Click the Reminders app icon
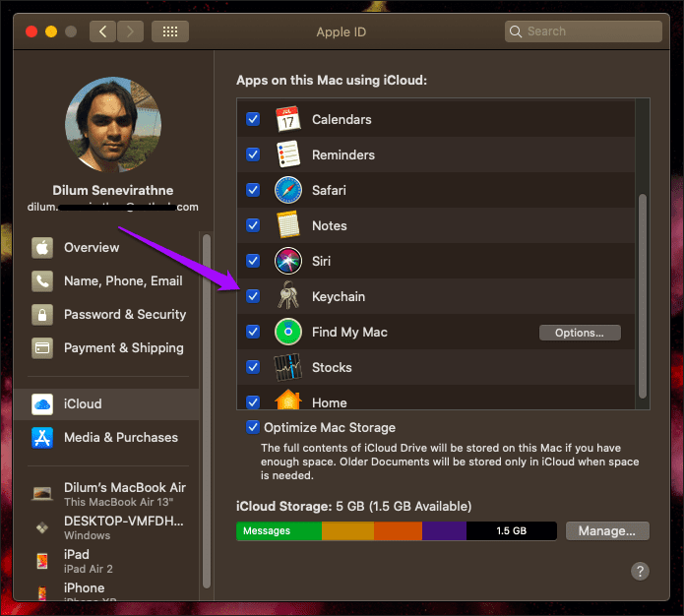 pos(288,154)
